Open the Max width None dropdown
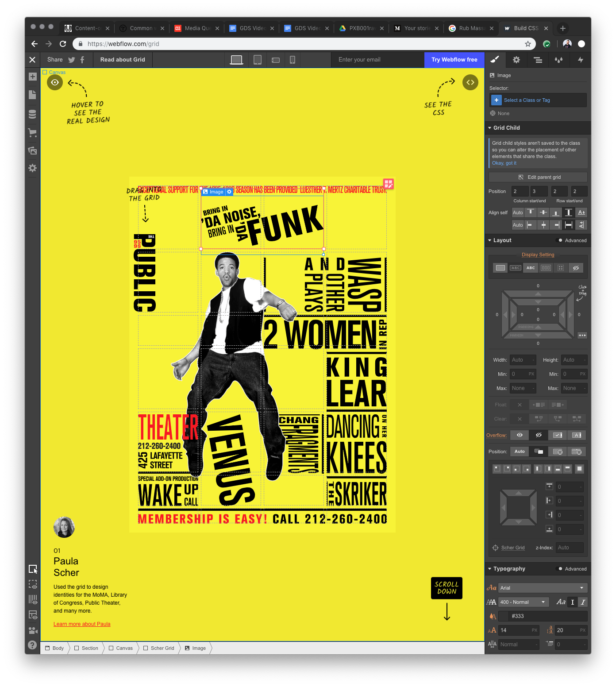This screenshot has width=616, height=687. coord(523,388)
